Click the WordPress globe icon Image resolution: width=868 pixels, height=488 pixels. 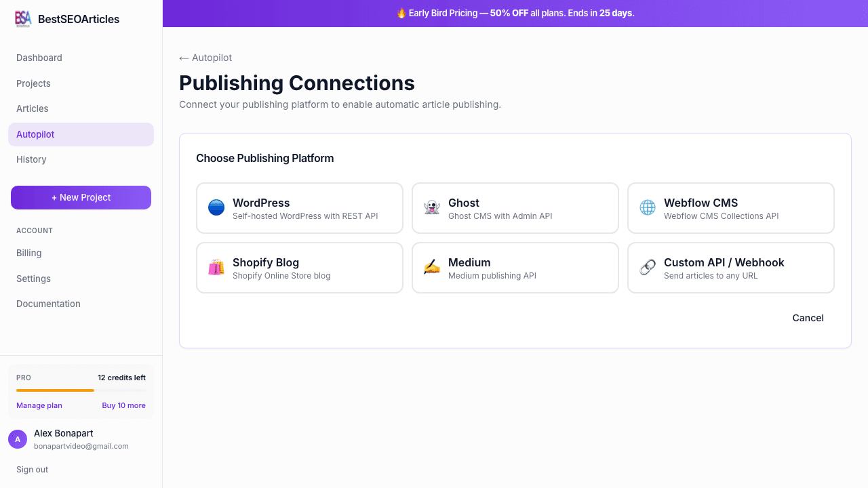click(x=216, y=207)
